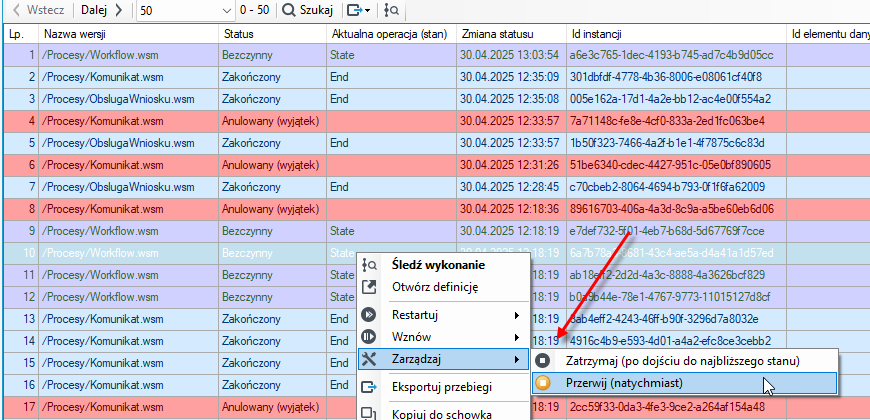Click the Kopiuj do schowka icon
Image resolution: width=870 pixels, height=420 pixels.
tap(369, 413)
